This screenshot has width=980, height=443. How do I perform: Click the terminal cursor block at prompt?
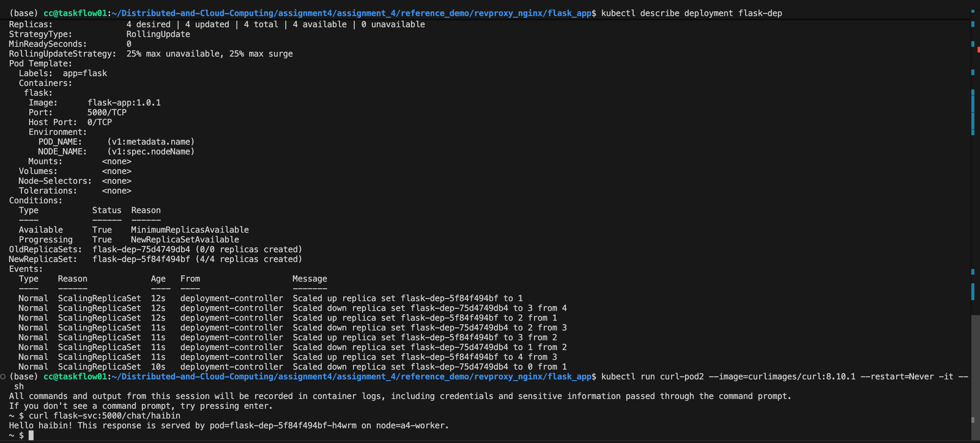click(x=31, y=435)
